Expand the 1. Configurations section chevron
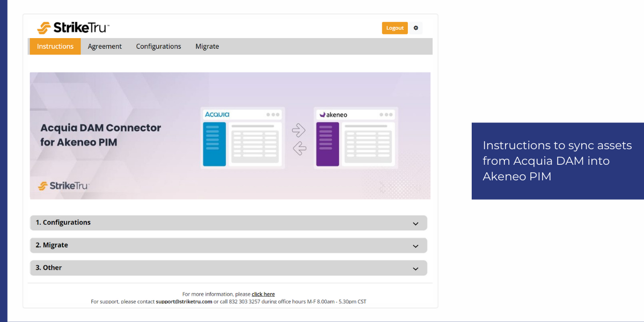 point(415,223)
